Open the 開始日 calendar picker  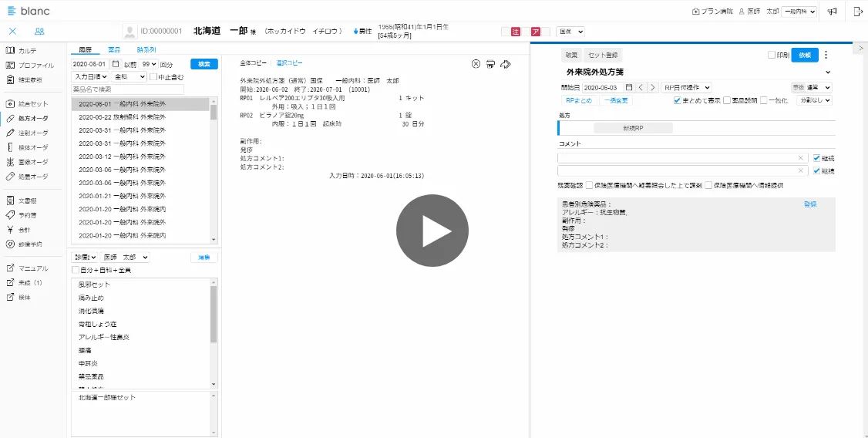pyautogui.click(x=628, y=87)
